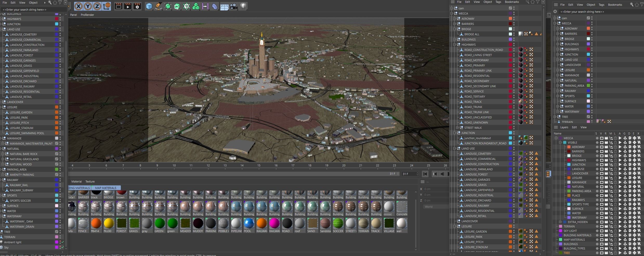Click PLACE layer color swatch in Layers
This screenshot has width=644, height=256.
coord(569,196)
